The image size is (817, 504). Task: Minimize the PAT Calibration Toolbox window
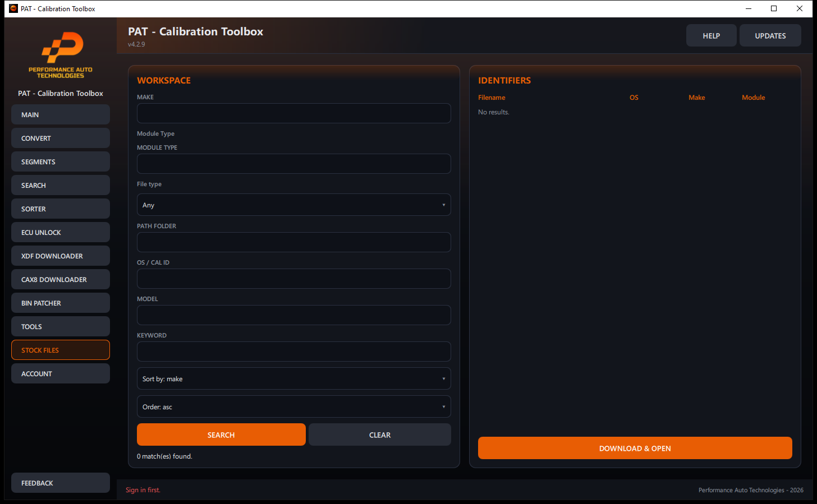pyautogui.click(x=749, y=8)
